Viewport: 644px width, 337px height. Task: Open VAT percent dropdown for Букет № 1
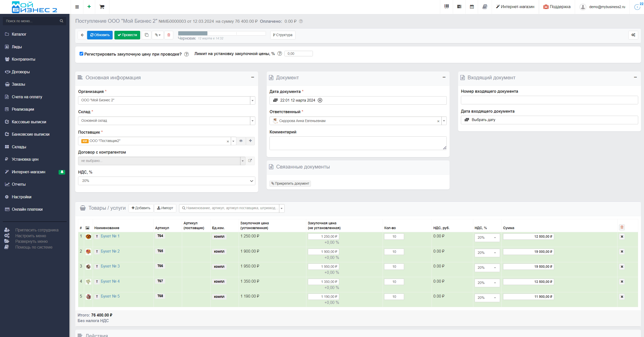coord(487,237)
